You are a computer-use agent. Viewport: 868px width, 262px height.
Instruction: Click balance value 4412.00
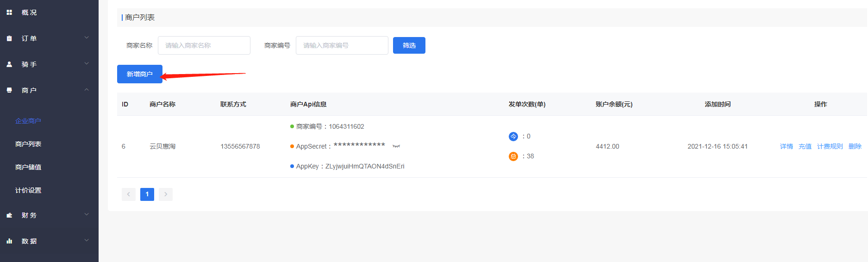click(x=607, y=146)
